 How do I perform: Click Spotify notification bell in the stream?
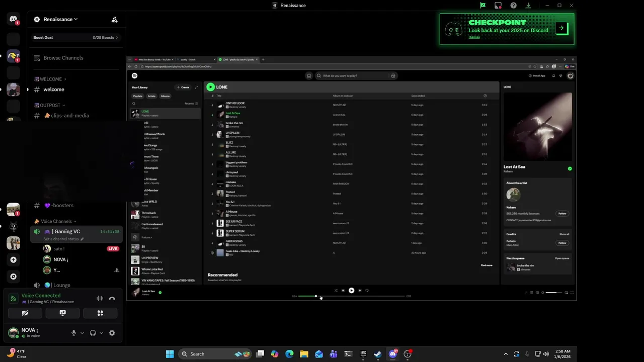(x=553, y=76)
